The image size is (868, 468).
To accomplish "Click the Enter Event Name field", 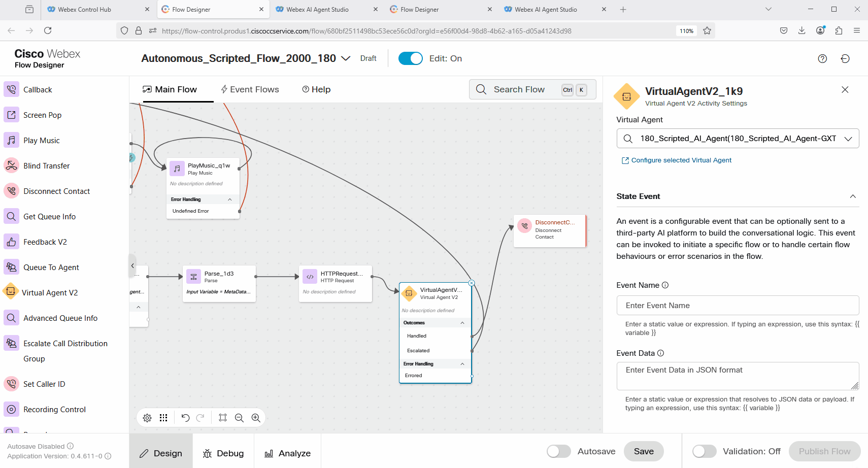I will coord(737,306).
